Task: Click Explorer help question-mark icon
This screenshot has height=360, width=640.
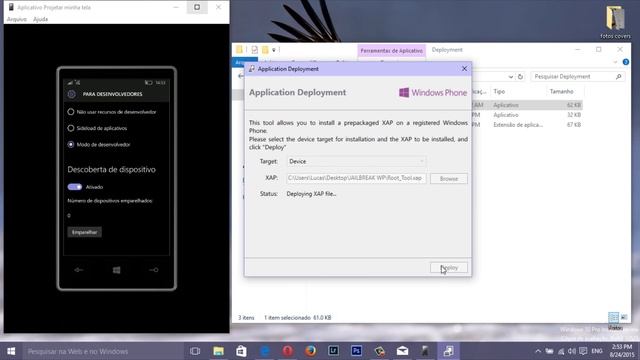Action: point(626,62)
